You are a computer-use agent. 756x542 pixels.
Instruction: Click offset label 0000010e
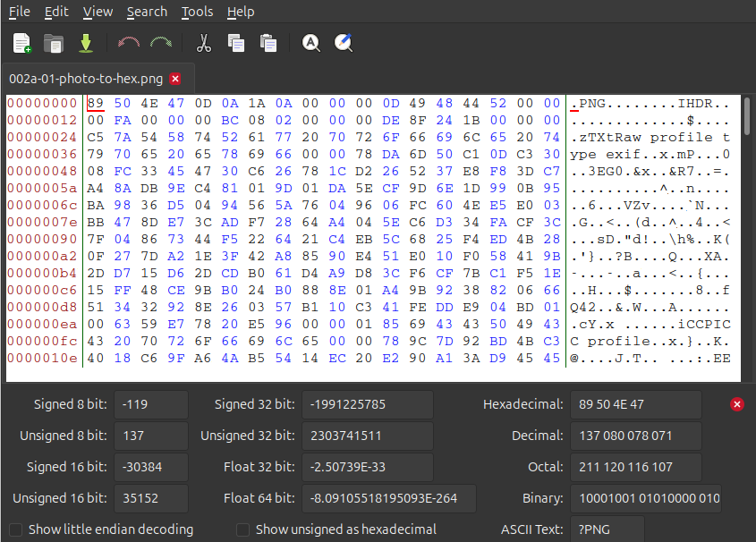click(x=42, y=359)
